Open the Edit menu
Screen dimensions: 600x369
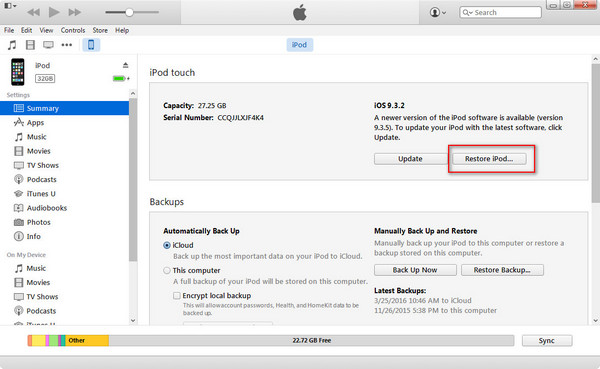pos(26,30)
